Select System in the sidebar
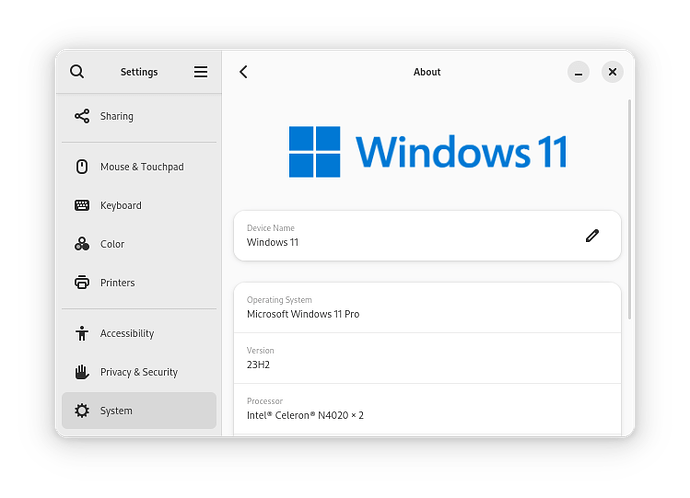 point(139,410)
